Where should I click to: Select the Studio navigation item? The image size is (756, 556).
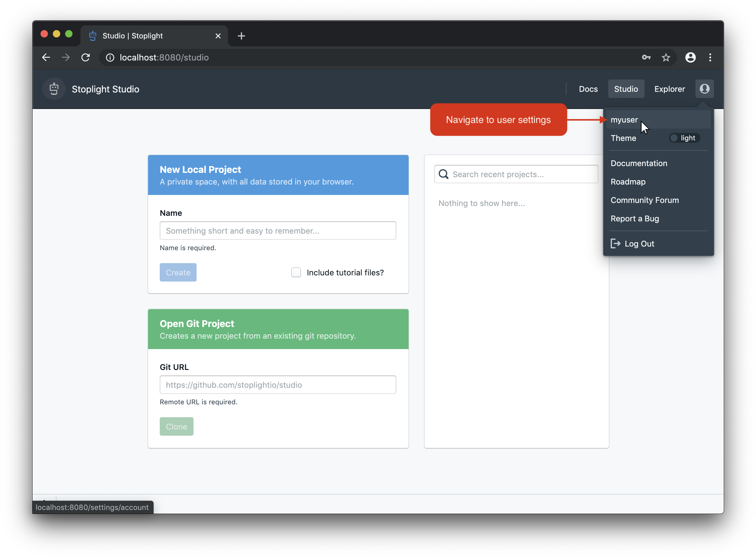point(626,89)
